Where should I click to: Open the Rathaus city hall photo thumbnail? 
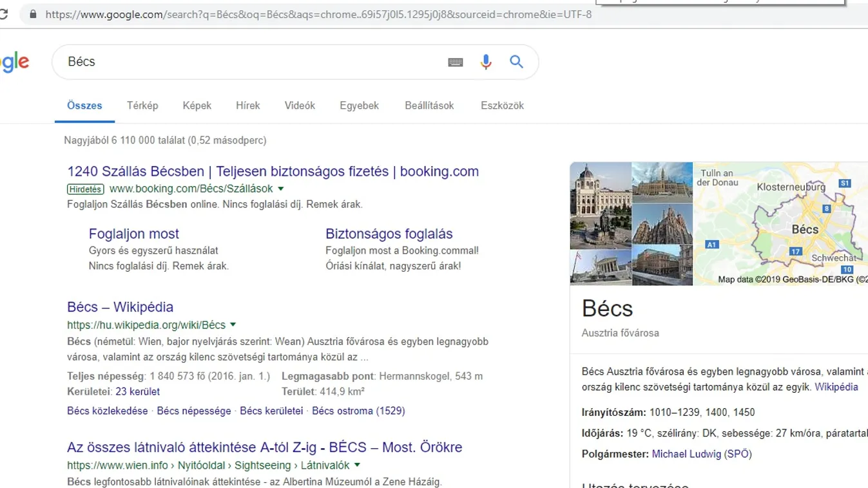[662, 182]
